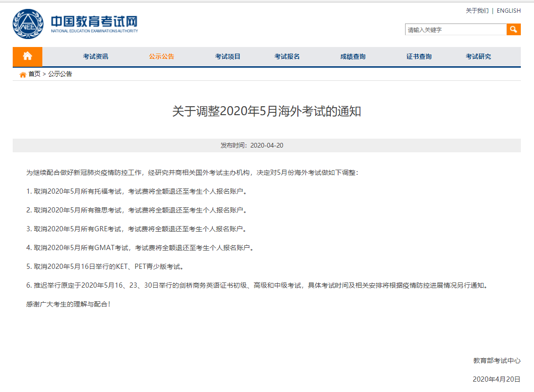The height and width of the screenshot is (392, 534).
Task: Click the article title about 2020年5月海外考试
Action: [x=266, y=111]
